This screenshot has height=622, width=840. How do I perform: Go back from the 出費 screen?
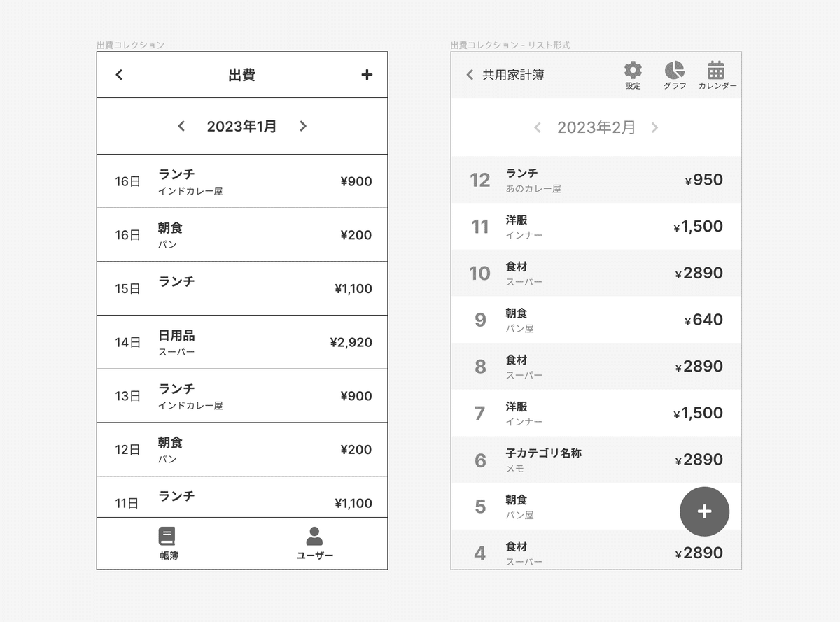click(119, 75)
